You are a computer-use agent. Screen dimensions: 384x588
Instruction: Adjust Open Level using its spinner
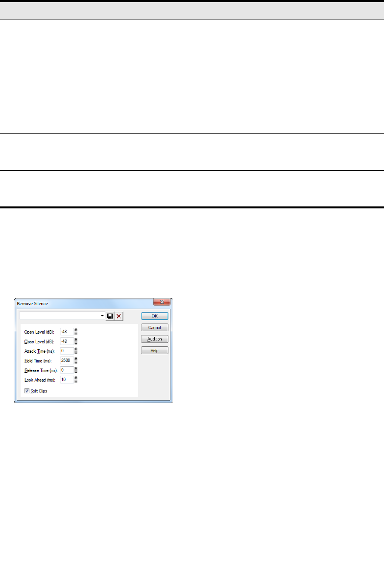(x=76, y=331)
